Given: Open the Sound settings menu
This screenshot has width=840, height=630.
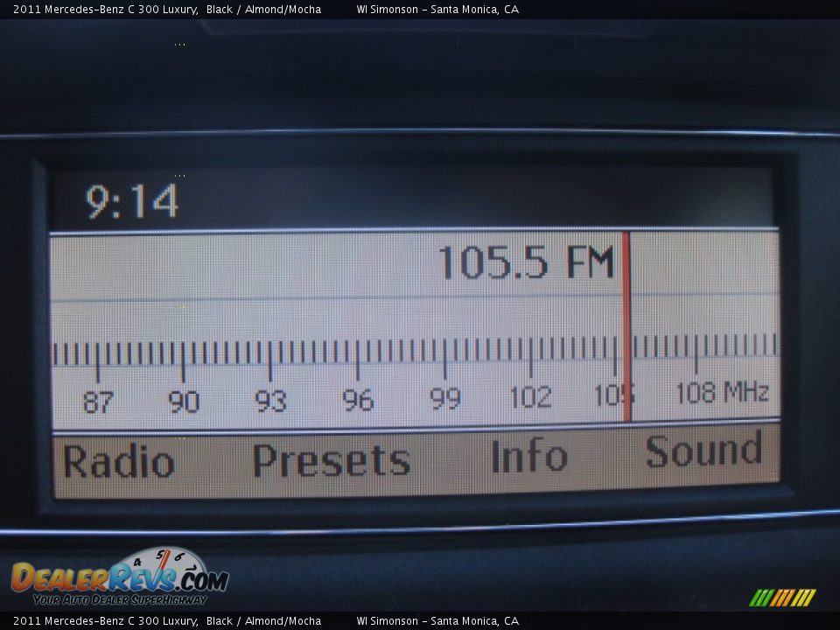Looking at the screenshot, I should click(703, 451).
